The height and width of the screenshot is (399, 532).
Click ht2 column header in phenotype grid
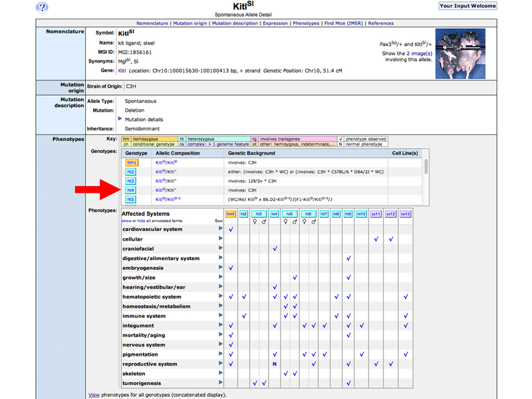point(243,214)
